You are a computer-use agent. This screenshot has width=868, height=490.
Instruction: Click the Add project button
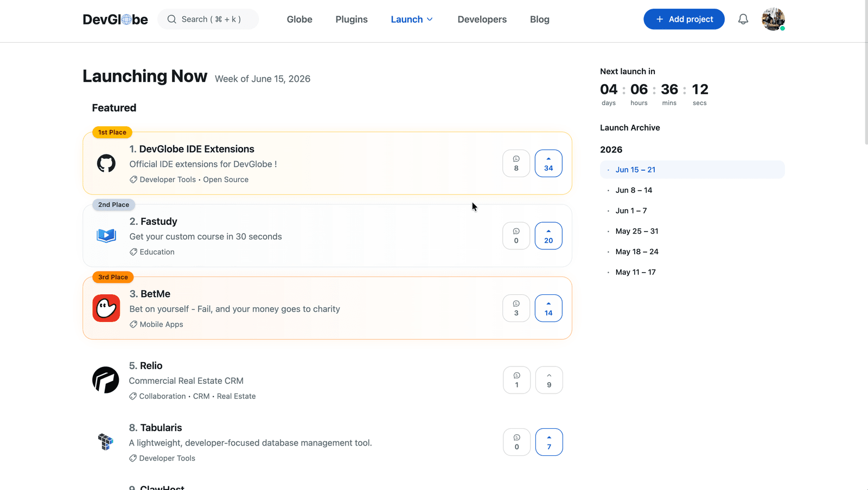pyautogui.click(x=684, y=19)
